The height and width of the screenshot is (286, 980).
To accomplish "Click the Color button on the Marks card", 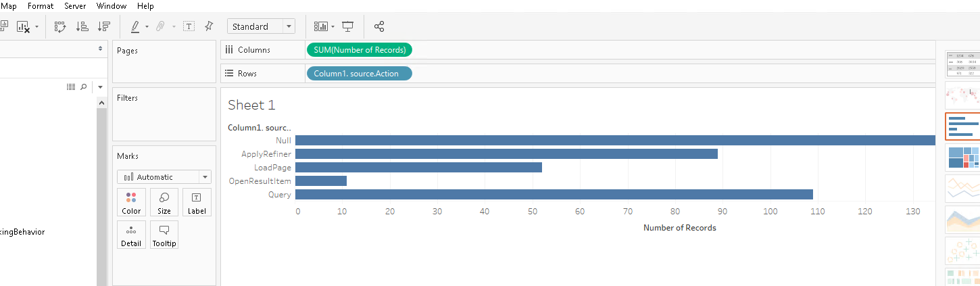I will [x=131, y=202].
